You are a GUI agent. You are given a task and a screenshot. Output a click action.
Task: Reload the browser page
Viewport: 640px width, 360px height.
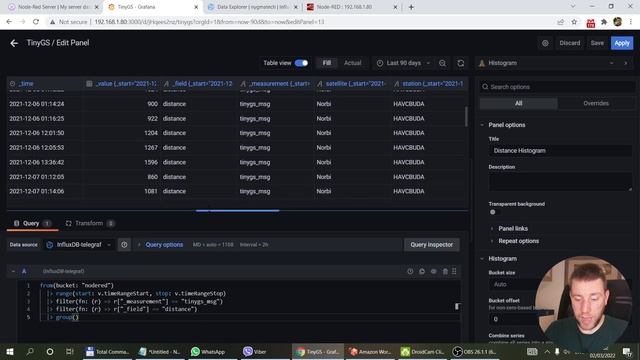click(x=36, y=22)
